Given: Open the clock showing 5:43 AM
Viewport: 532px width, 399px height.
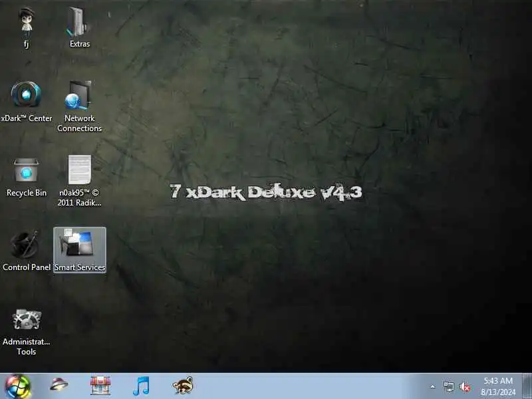Looking at the screenshot, I should click(x=498, y=380).
